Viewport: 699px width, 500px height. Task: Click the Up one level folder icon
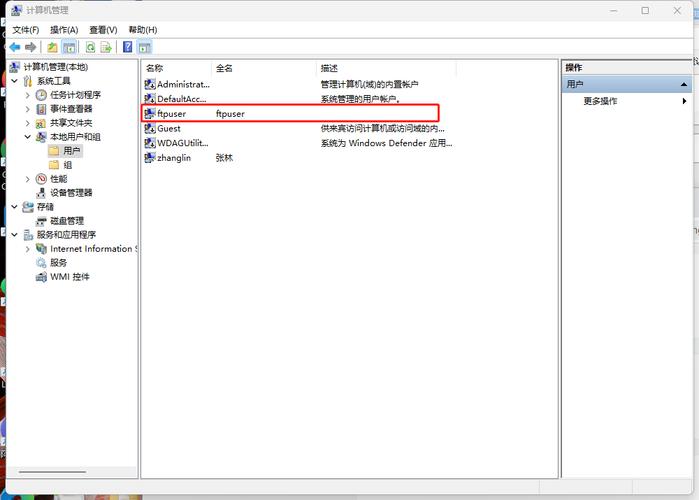click(x=53, y=47)
